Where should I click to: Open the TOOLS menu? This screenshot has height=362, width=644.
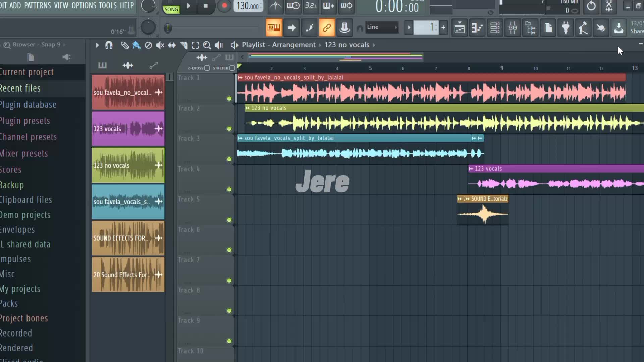pyautogui.click(x=107, y=5)
